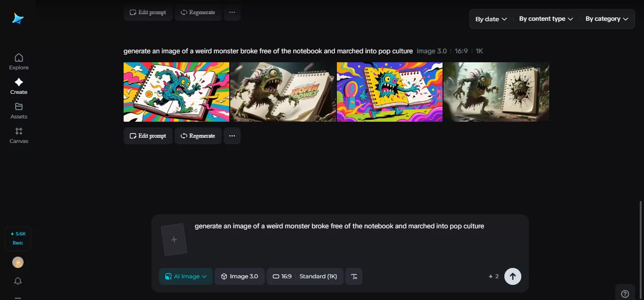Expand the By content type filter
644x300 pixels.
tap(546, 19)
